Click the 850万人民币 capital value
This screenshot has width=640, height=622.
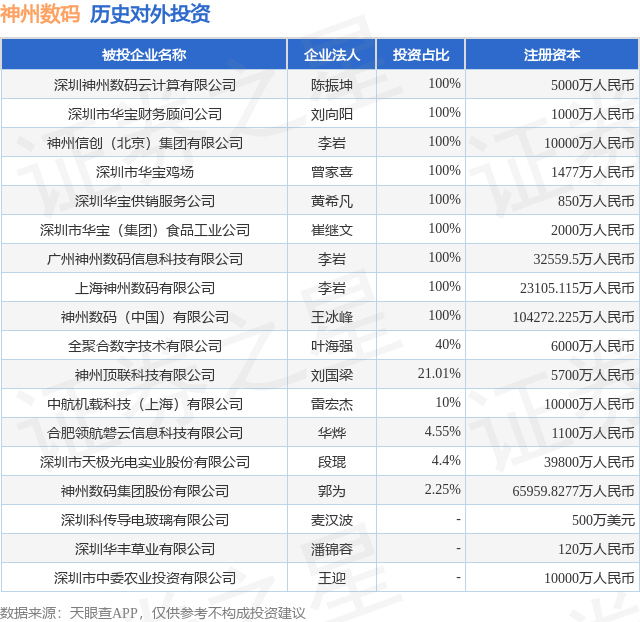tap(596, 201)
